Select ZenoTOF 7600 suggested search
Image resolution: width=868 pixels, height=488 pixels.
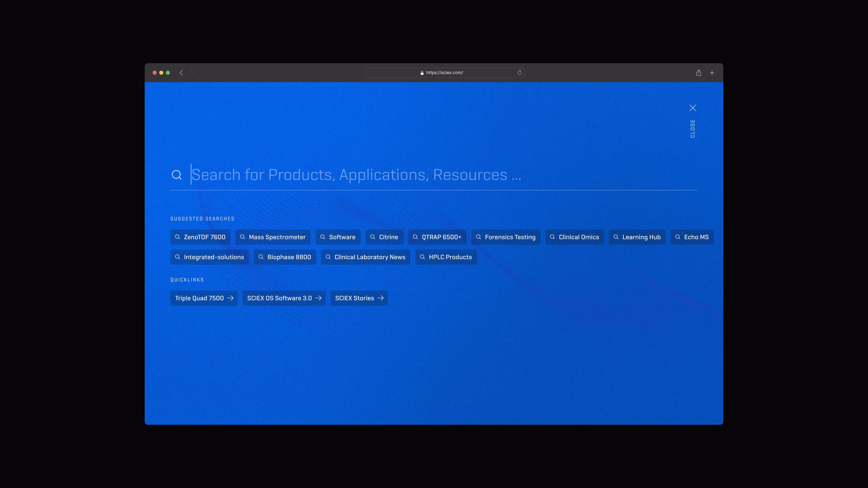pos(200,237)
